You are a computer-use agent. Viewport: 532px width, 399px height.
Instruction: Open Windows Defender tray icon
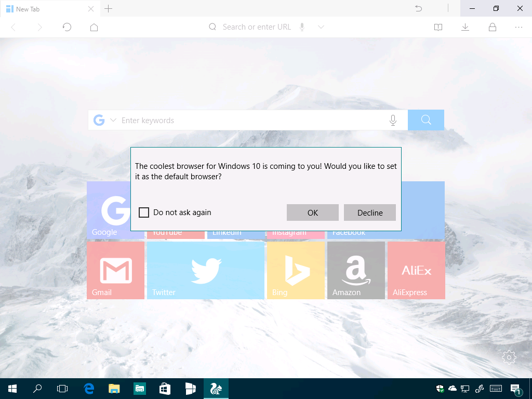[440, 389]
